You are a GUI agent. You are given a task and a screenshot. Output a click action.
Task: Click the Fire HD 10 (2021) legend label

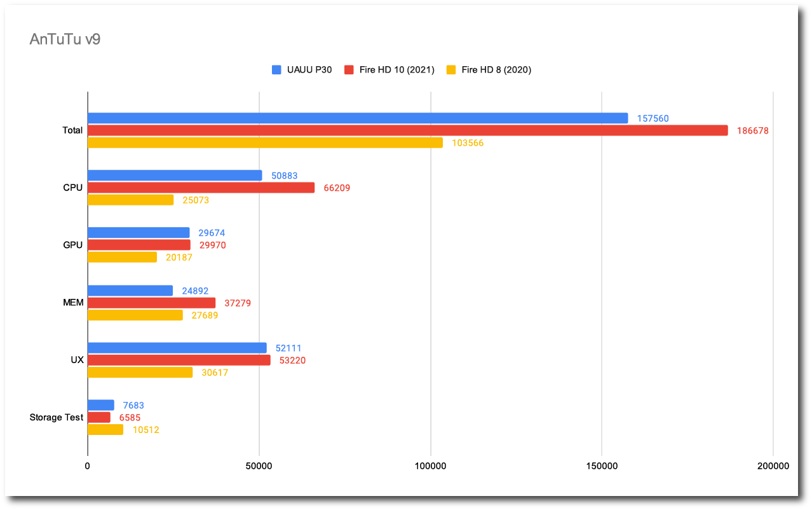tap(396, 70)
